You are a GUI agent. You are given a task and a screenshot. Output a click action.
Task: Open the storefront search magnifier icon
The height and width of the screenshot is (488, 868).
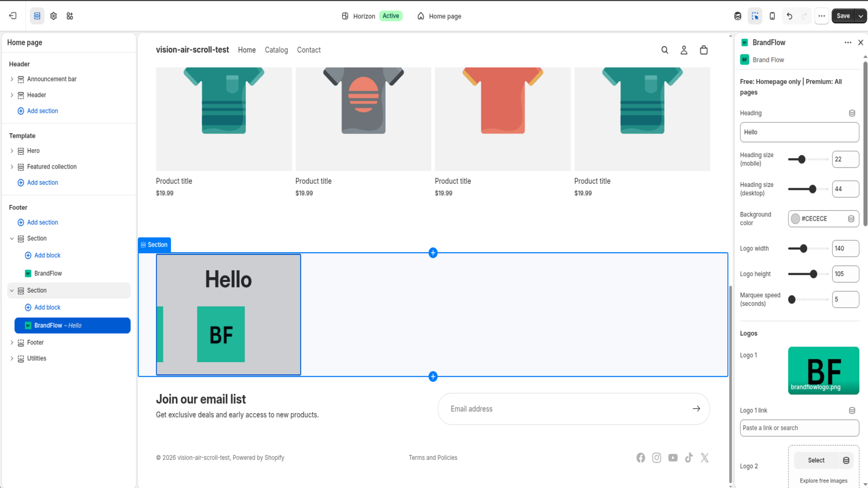click(x=665, y=50)
